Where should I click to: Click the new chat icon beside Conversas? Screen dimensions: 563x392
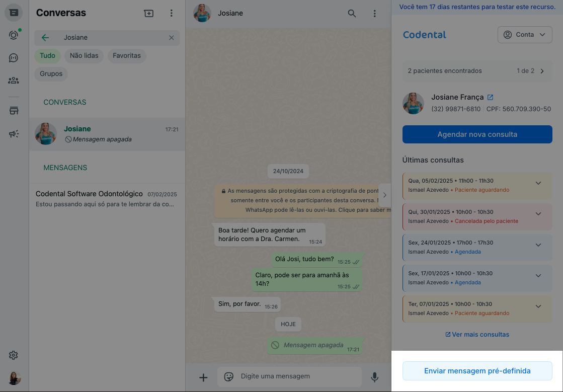click(148, 13)
